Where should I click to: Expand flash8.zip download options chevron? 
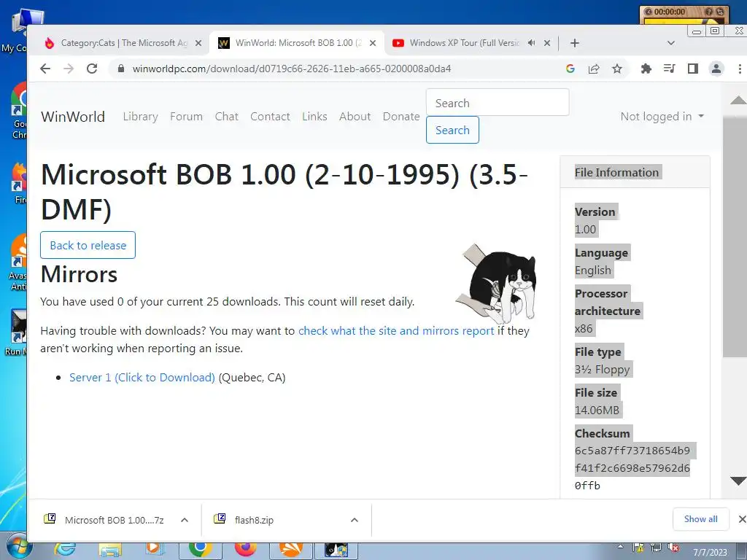coord(354,520)
